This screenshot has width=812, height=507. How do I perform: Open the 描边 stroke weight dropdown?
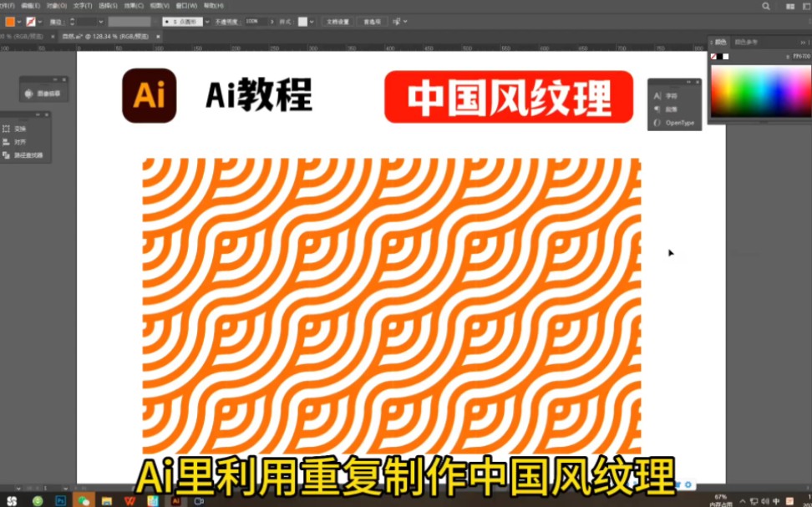pos(101,23)
